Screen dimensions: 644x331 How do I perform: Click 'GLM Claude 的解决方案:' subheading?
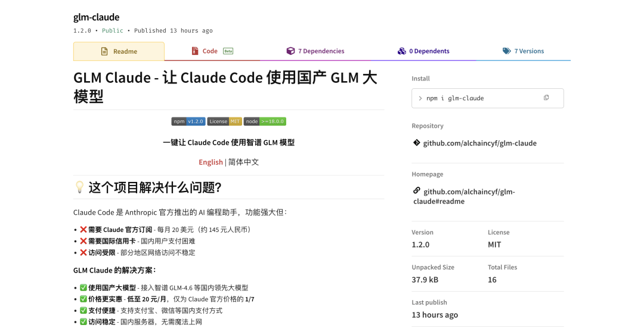click(x=114, y=270)
